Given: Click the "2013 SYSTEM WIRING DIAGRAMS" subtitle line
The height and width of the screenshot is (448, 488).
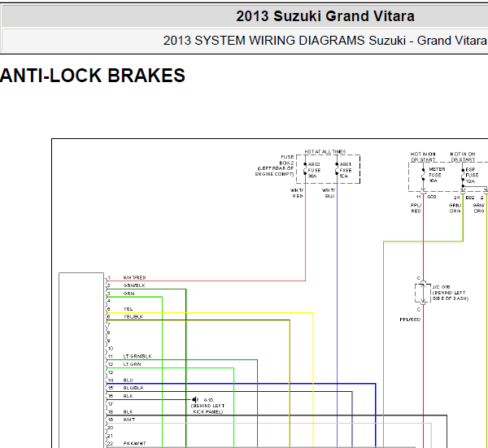Looking at the screenshot, I should (x=325, y=41).
